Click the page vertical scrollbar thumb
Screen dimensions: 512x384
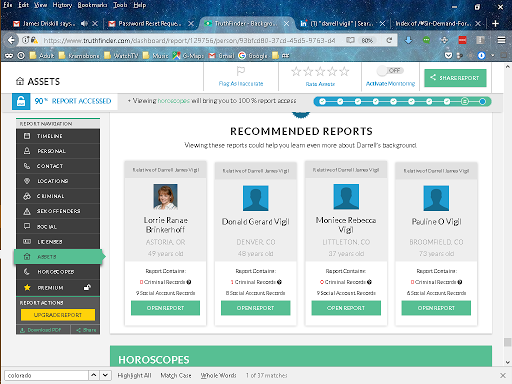pos(508,342)
